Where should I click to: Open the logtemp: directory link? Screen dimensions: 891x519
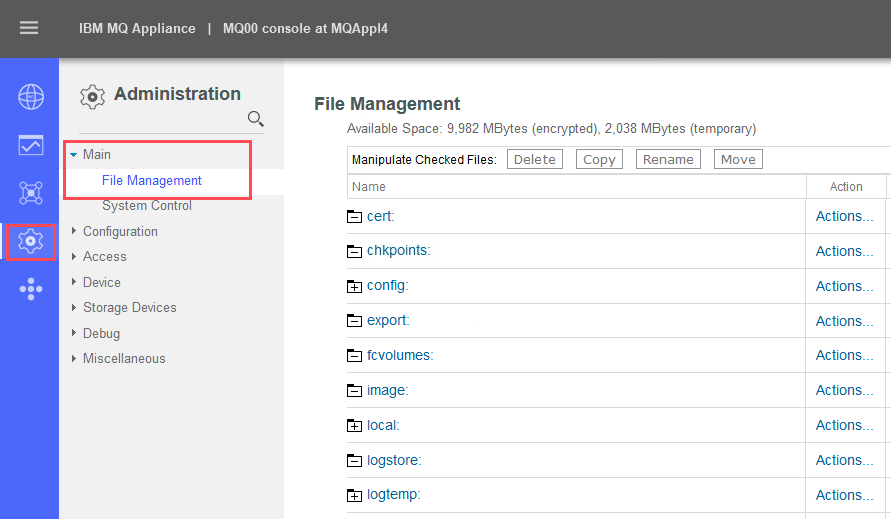pyautogui.click(x=394, y=495)
